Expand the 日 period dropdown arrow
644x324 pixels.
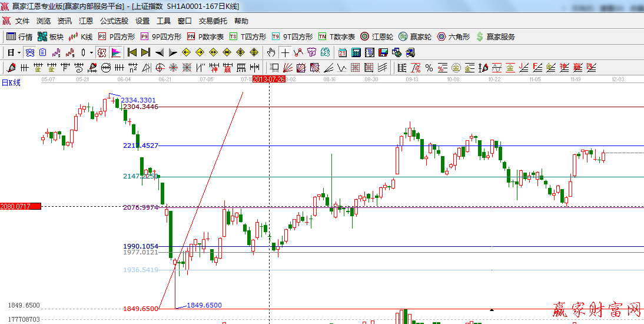[x=19, y=52]
